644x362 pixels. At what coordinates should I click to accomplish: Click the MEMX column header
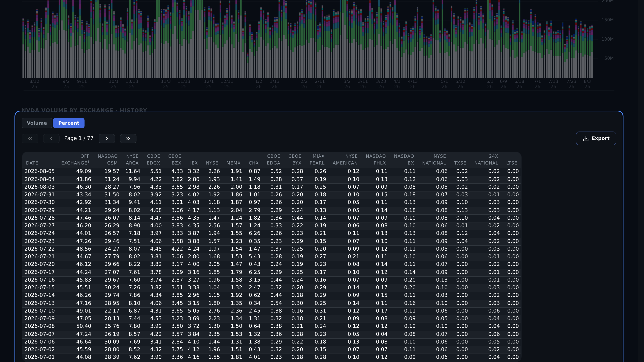point(233,163)
